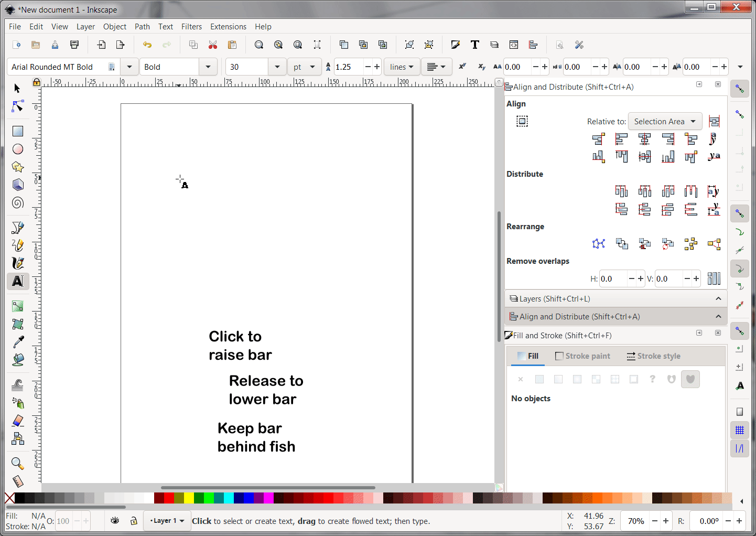Click the Cut scissors icon
Screen dimensions: 756x536
coord(213,45)
